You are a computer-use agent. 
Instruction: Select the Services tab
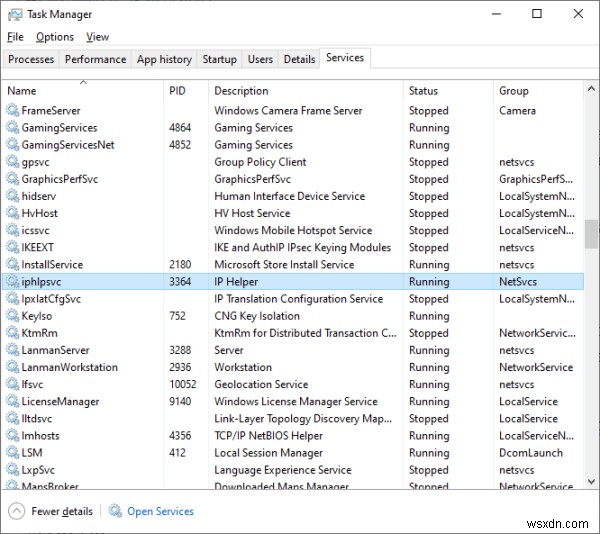click(x=345, y=58)
